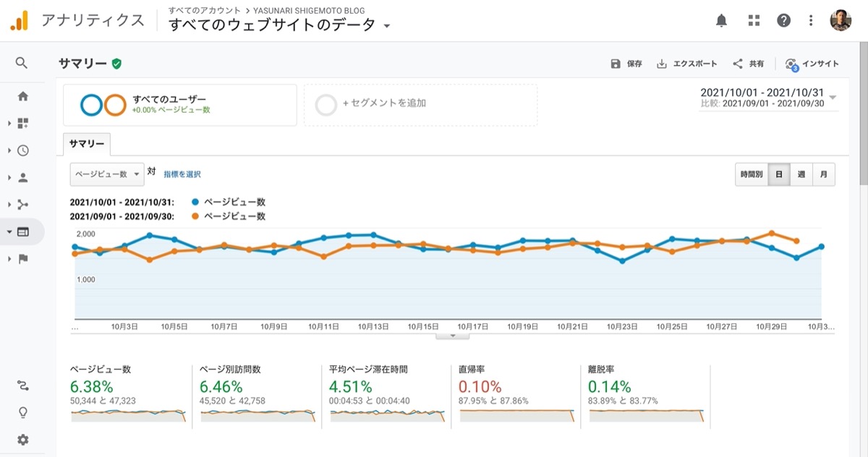Open the すべてのウェブサイトのデータ view selector
This screenshot has width=868, height=457.
(x=279, y=25)
